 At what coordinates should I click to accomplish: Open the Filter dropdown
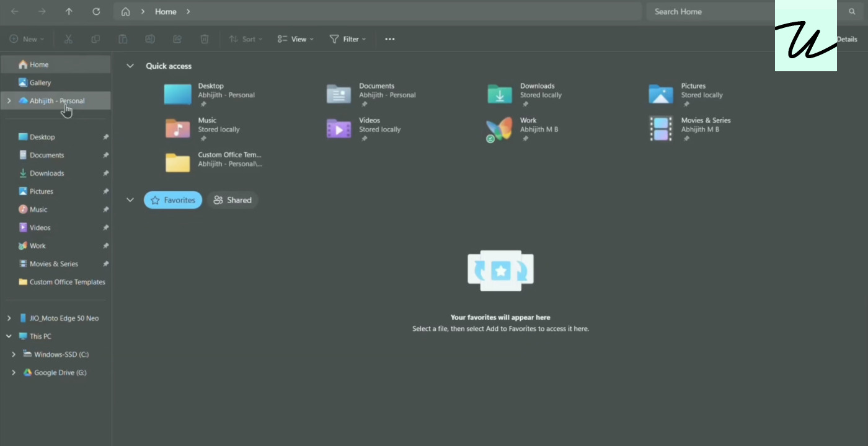click(x=348, y=39)
